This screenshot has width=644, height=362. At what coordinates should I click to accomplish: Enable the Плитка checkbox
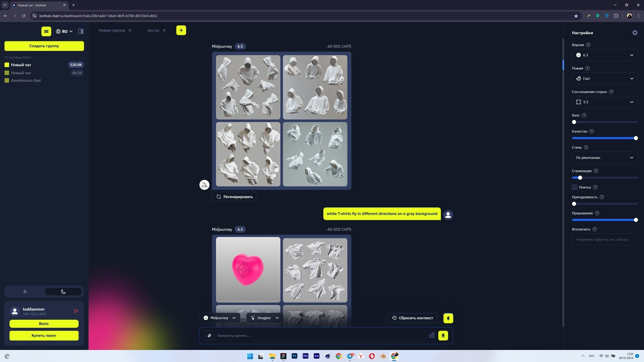pyautogui.click(x=575, y=187)
